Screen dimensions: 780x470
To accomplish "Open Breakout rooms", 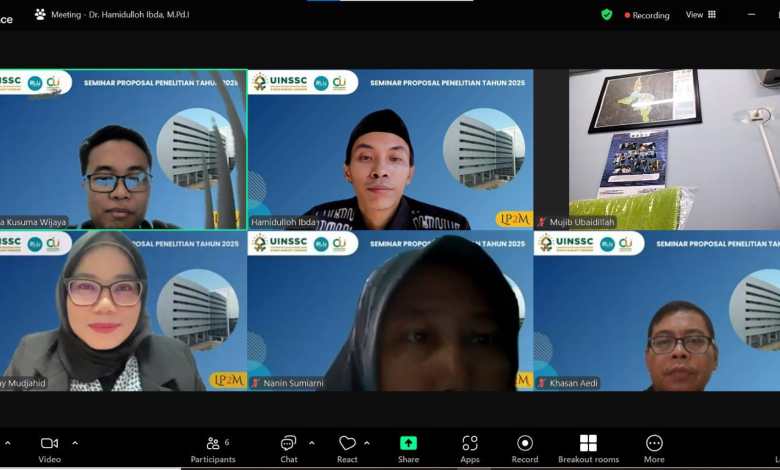I will pos(588,450).
